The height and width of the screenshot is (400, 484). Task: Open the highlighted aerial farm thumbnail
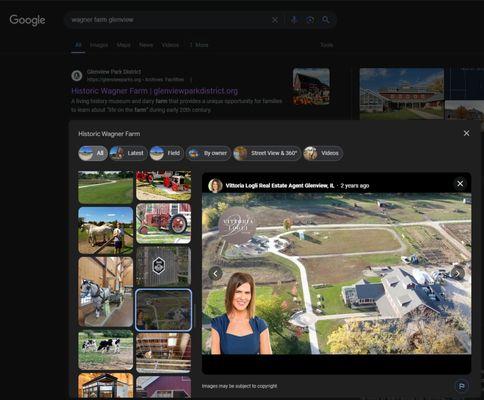(163, 310)
